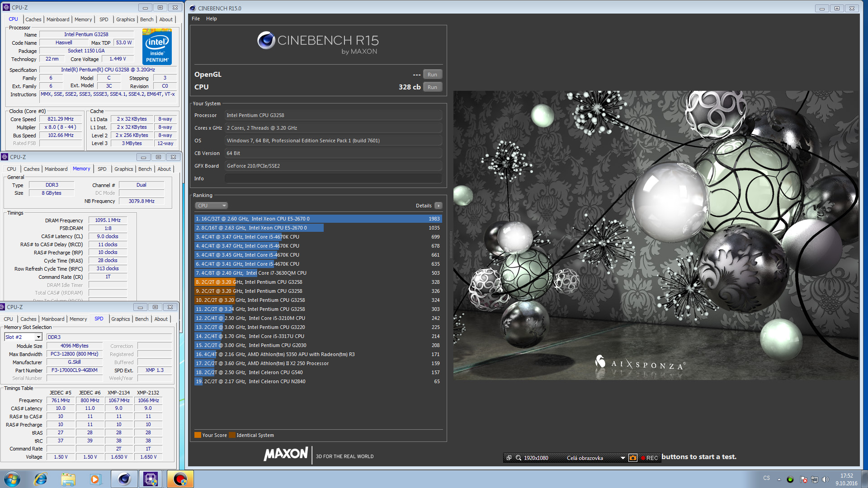Click the Core Speed value 821.29 MHz
The height and width of the screenshot is (488, 868).
61,119
